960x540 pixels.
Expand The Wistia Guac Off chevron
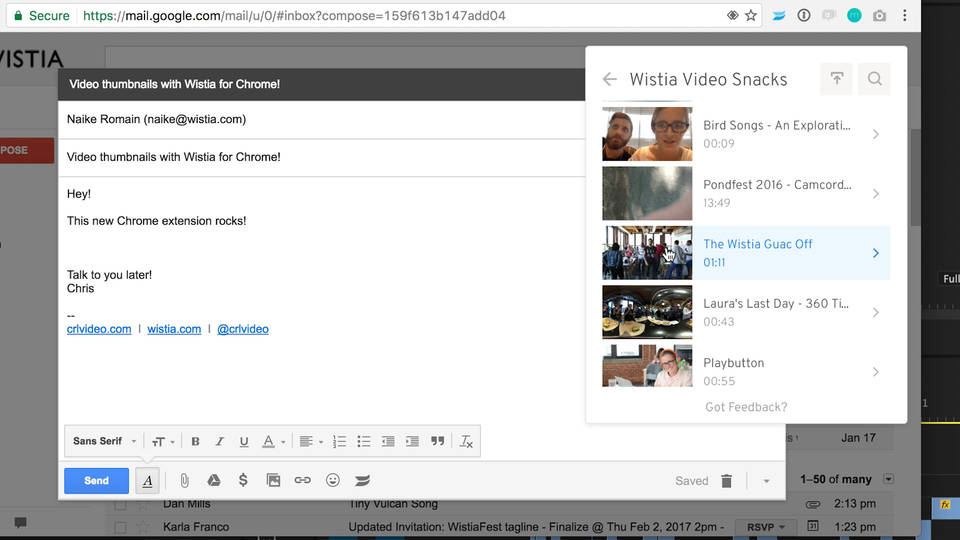pyautogui.click(x=876, y=253)
